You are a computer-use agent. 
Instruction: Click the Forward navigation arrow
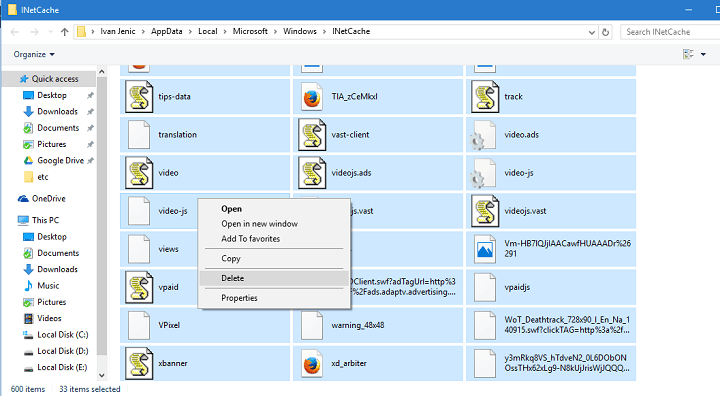[x=34, y=32]
